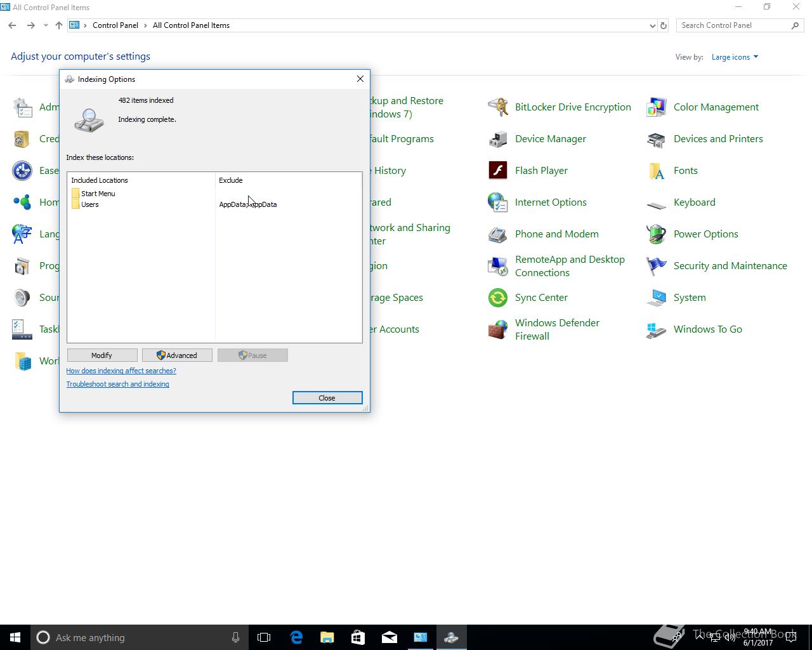Image resolution: width=812 pixels, height=650 pixels.
Task: Open RemoteApp and Desktop Connections icon
Action: coord(498,266)
